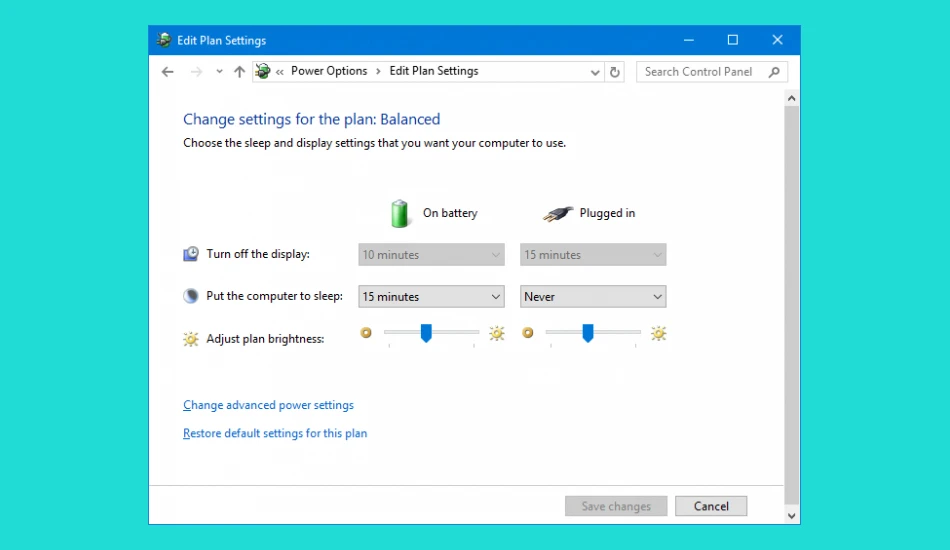The image size is (950, 550).
Task: Navigate to Power Options breadcrumb
Action: [x=329, y=71]
